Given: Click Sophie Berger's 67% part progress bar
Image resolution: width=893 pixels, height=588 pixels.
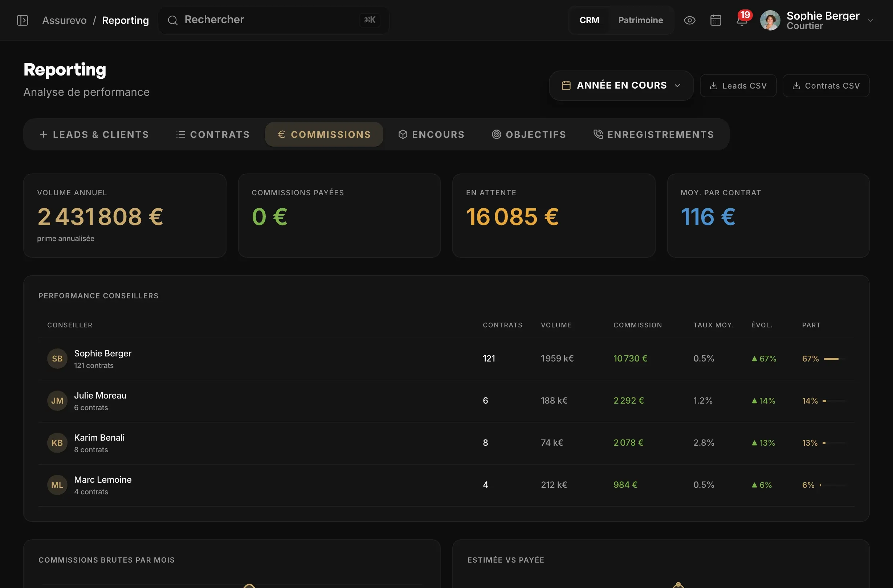Looking at the screenshot, I should pos(835,359).
